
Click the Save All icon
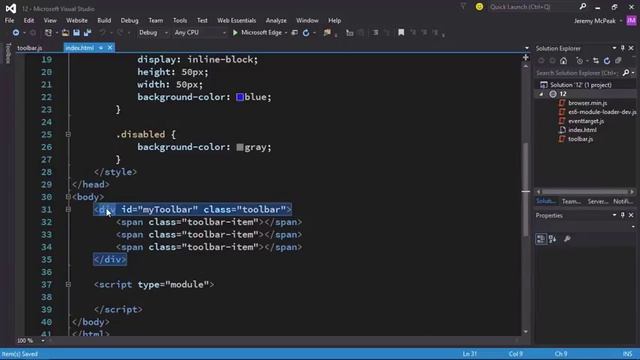[x=87, y=33]
